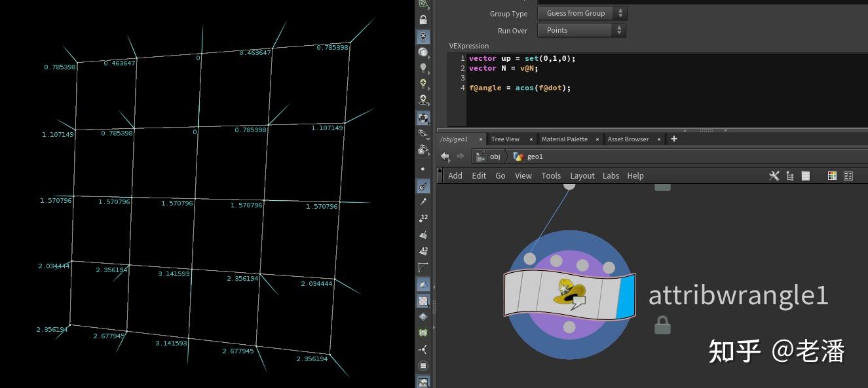868x388 pixels.
Task: Open the Help menu in network editor
Action: (635, 176)
